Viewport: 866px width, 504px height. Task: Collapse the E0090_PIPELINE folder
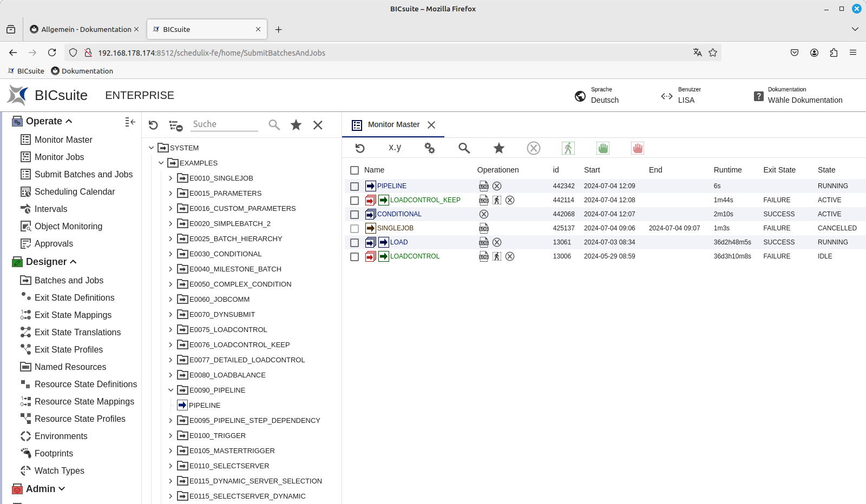point(170,390)
